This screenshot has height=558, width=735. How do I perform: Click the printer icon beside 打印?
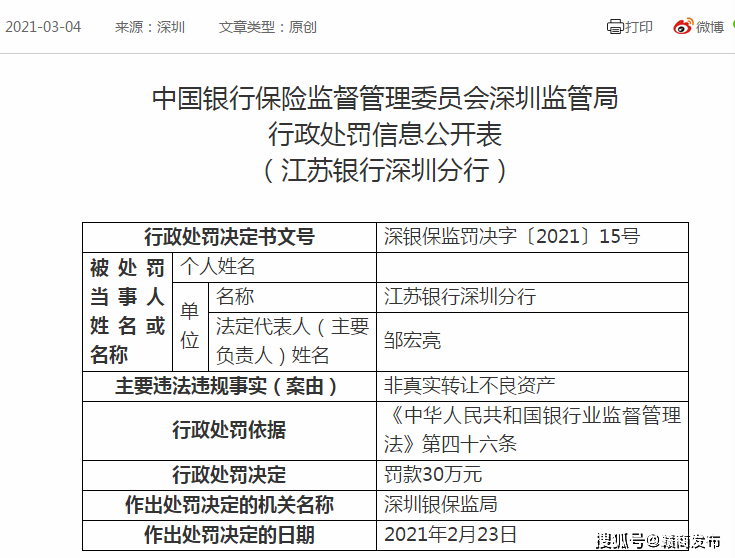[615, 27]
